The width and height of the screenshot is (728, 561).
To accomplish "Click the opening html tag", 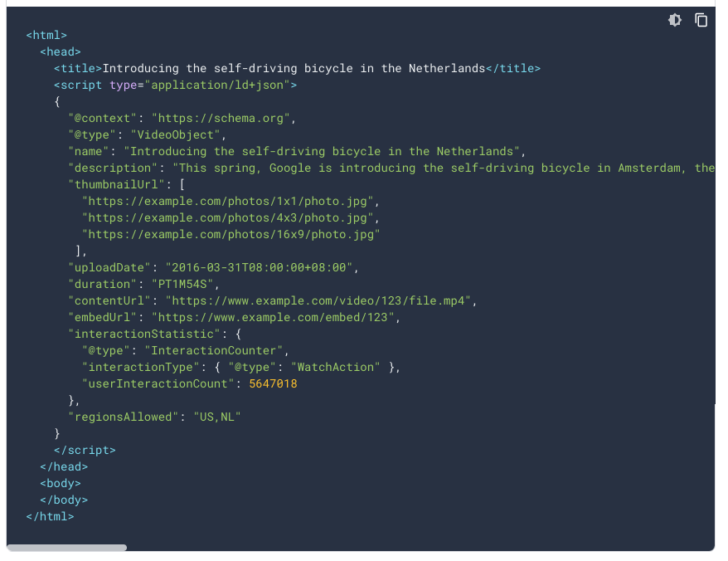I will pos(46,36).
